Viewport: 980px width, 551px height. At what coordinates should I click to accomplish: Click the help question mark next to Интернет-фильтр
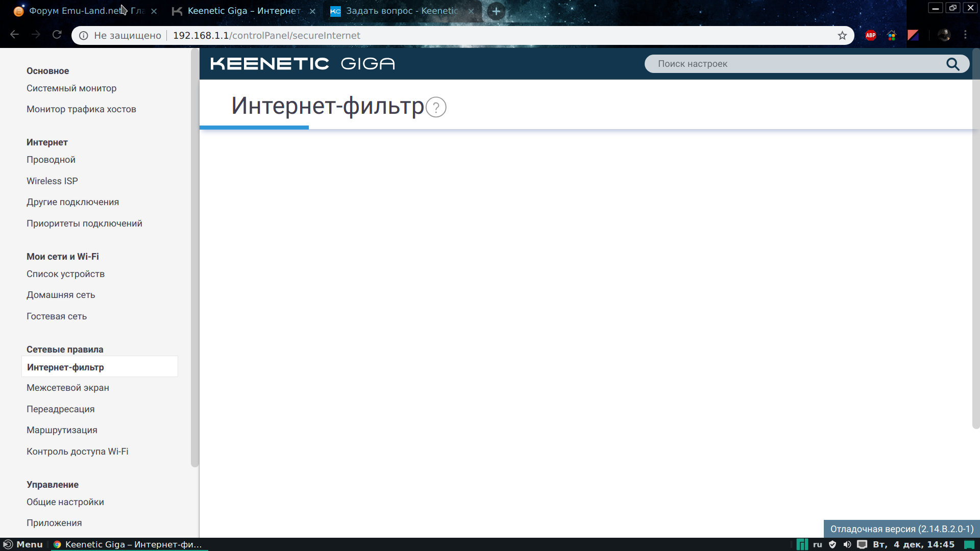click(436, 107)
